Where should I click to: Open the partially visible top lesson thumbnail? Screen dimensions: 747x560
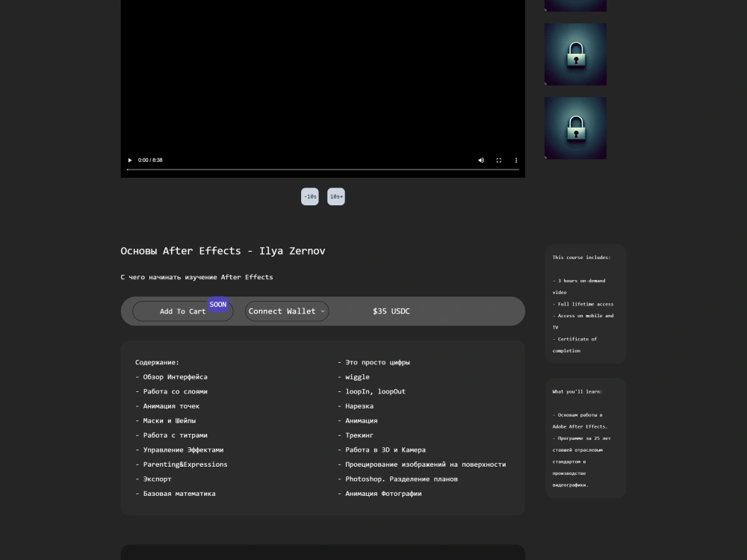(x=575, y=6)
